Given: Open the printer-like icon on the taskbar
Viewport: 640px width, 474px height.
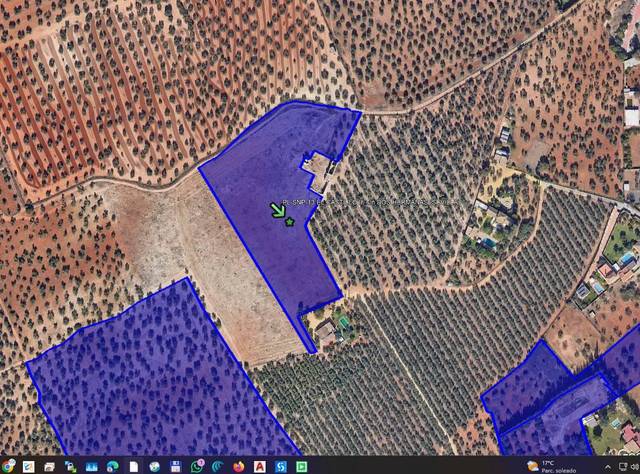Looking at the screenshot, I should tap(49, 466).
